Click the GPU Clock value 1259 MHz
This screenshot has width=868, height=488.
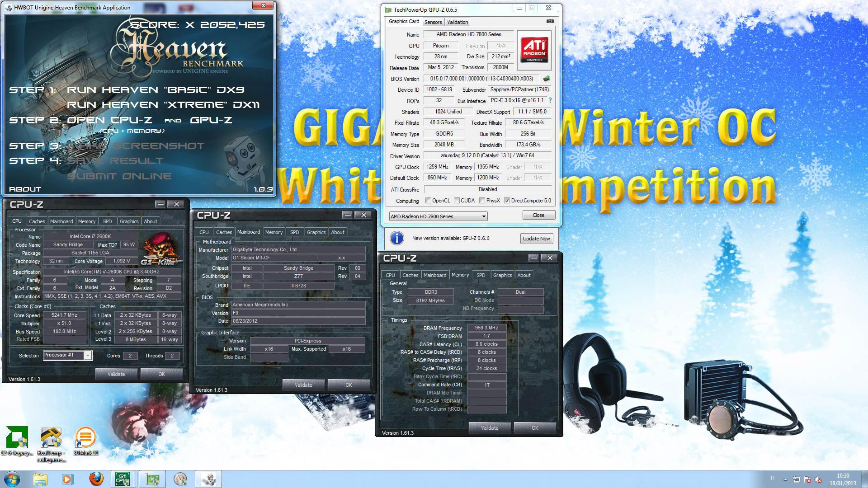coord(438,167)
